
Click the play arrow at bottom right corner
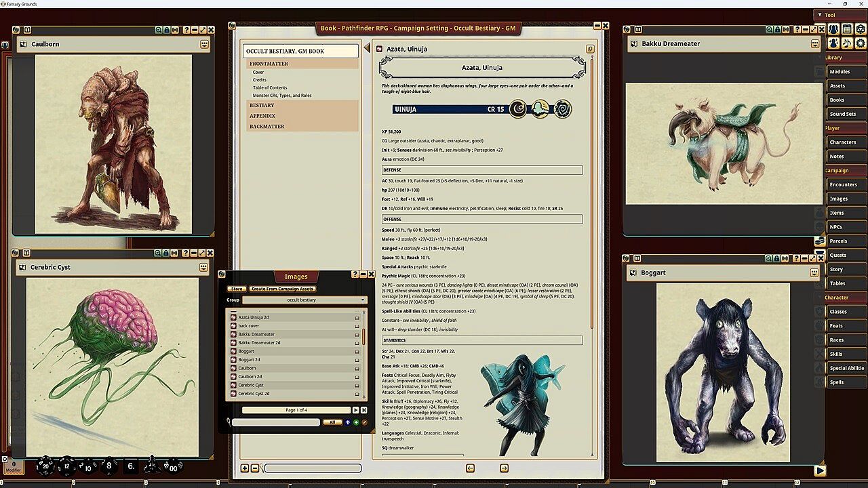point(820,470)
